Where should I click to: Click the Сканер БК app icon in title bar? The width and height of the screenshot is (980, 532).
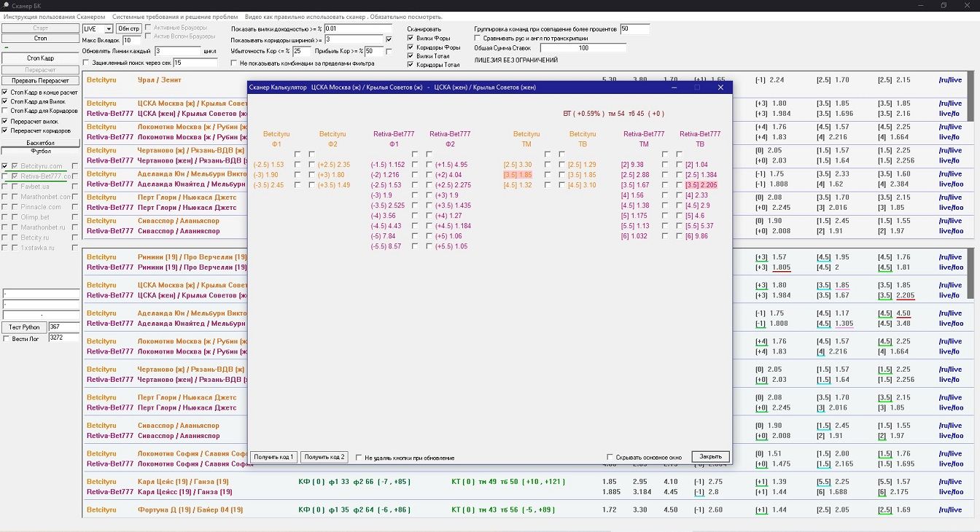pyautogui.click(x=6, y=5)
